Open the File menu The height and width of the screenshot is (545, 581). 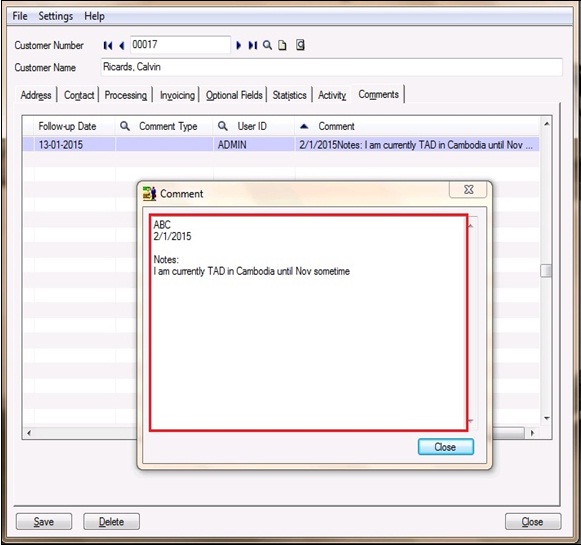[20, 16]
